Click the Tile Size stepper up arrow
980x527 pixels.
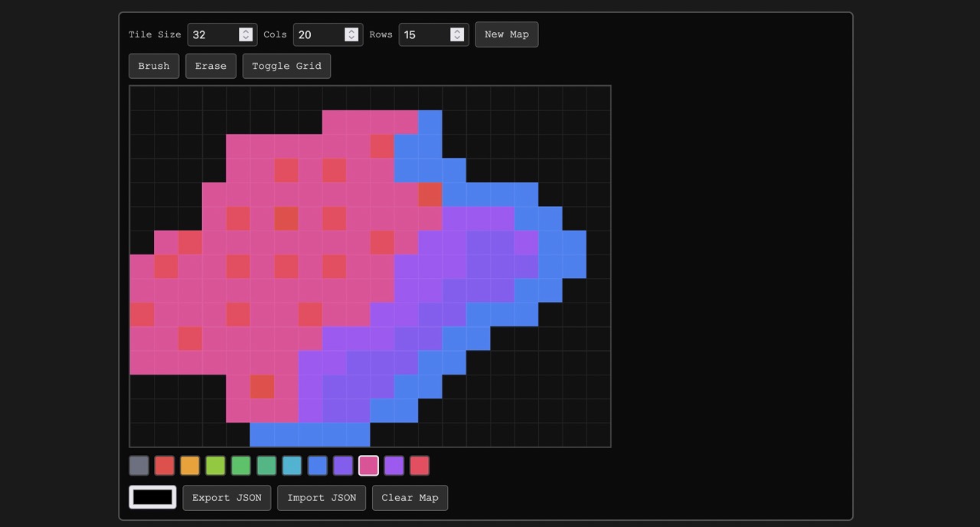tap(245, 30)
